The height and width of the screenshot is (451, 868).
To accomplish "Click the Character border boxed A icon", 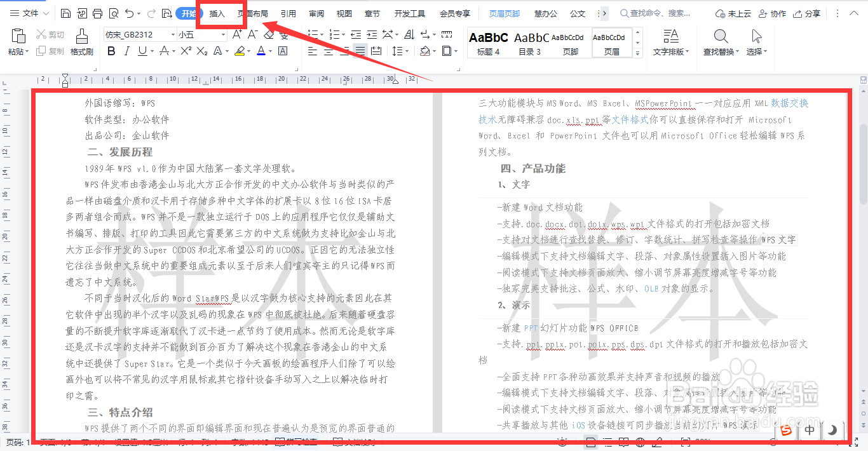I will [x=283, y=51].
